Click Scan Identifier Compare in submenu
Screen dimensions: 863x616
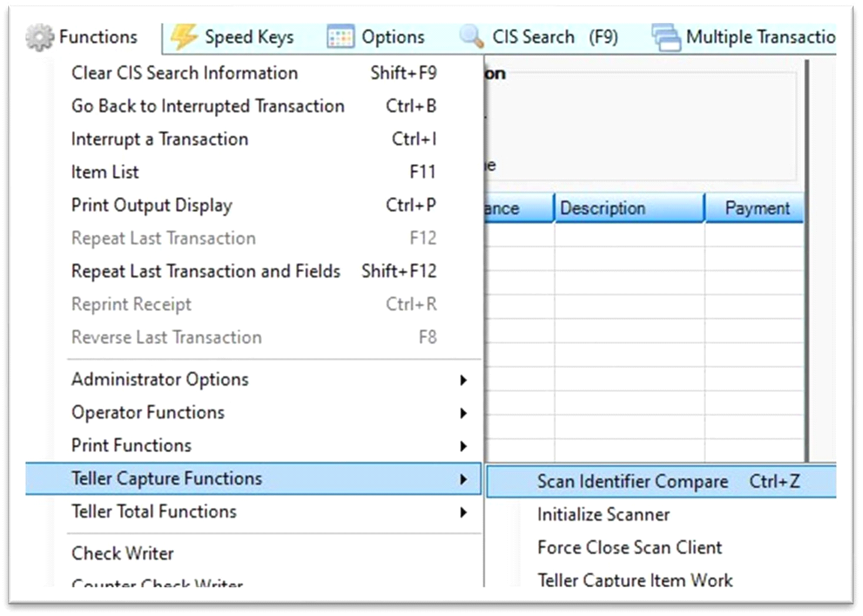point(632,482)
